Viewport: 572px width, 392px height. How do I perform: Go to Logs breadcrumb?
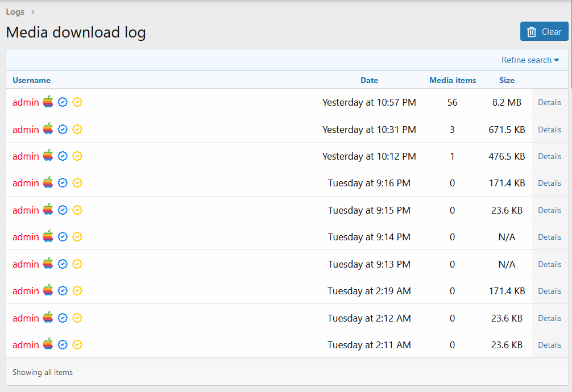coord(15,12)
